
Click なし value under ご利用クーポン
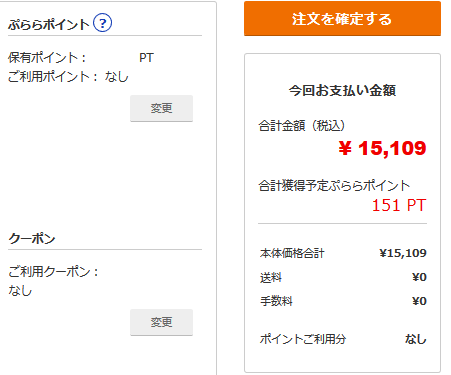(x=20, y=290)
